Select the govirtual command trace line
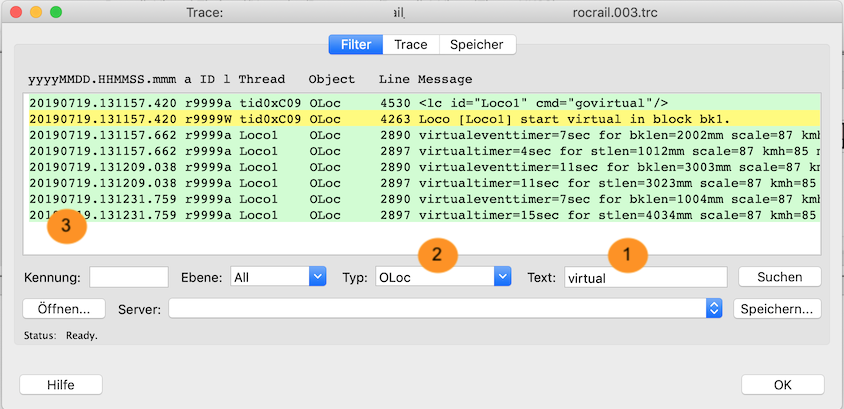 click(420, 102)
